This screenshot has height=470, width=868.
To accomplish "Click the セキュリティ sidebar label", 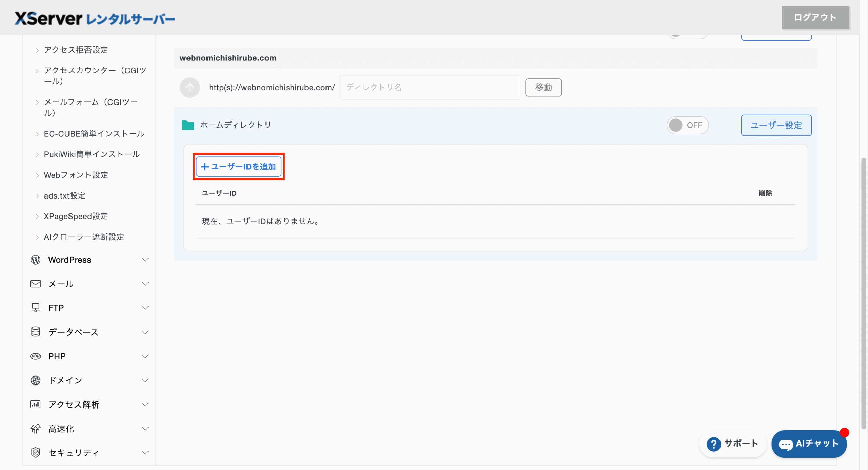I will point(74,453).
